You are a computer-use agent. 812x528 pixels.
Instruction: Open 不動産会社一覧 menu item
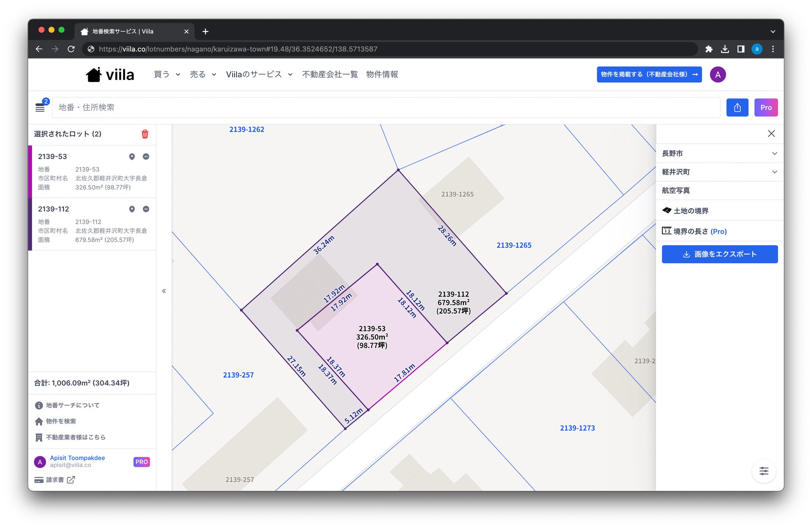[330, 75]
